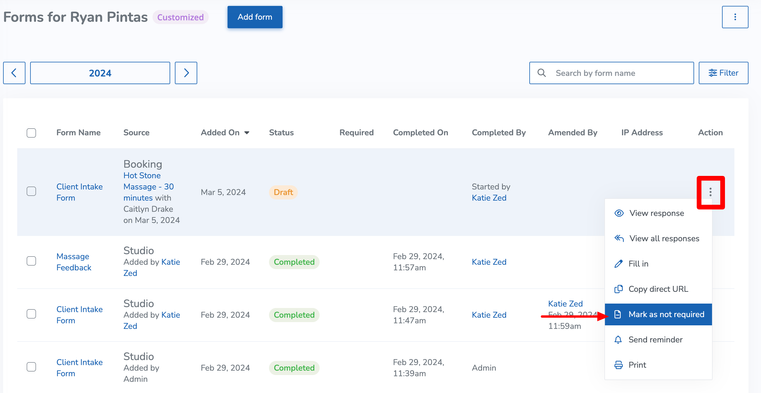Click the eye icon beside View response
The image size is (761, 393).
[x=619, y=213]
